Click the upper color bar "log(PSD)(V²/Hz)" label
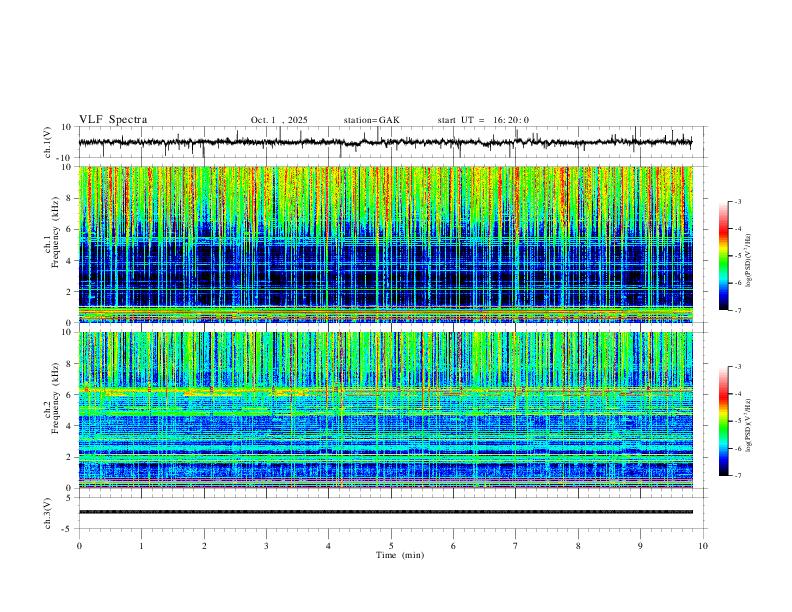792x612 pixels. tap(748, 261)
